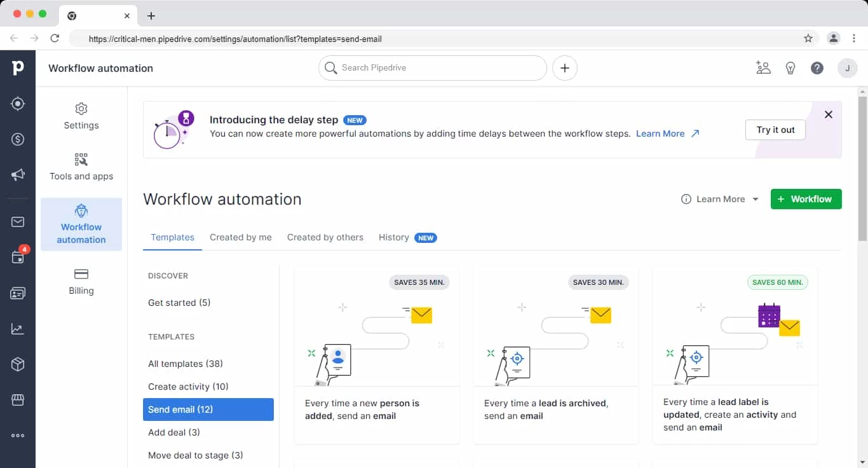Open Campaigns megaphone icon in sidebar
The height and width of the screenshot is (468, 868).
pos(18,175)
